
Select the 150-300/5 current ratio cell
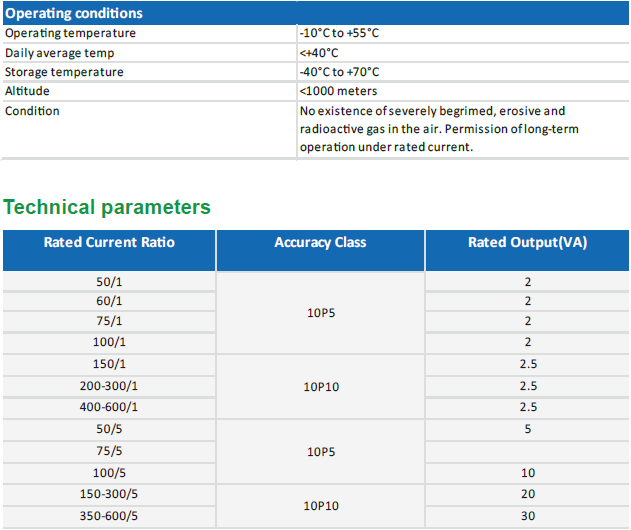(109, 494)
